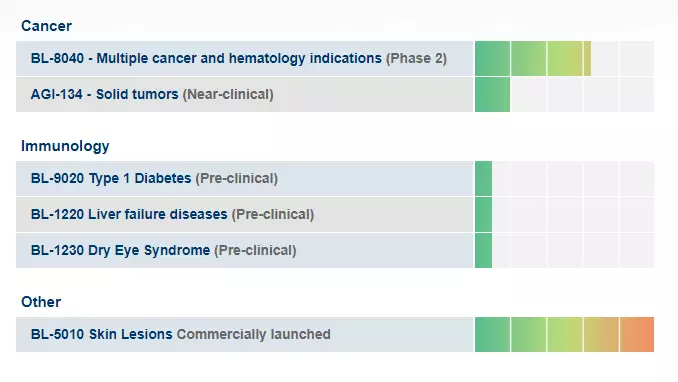Select BL-1220 Liver failure diseases row
This screenshot has height=382, width=678.
pyautogui.click(x=244, y=215)
